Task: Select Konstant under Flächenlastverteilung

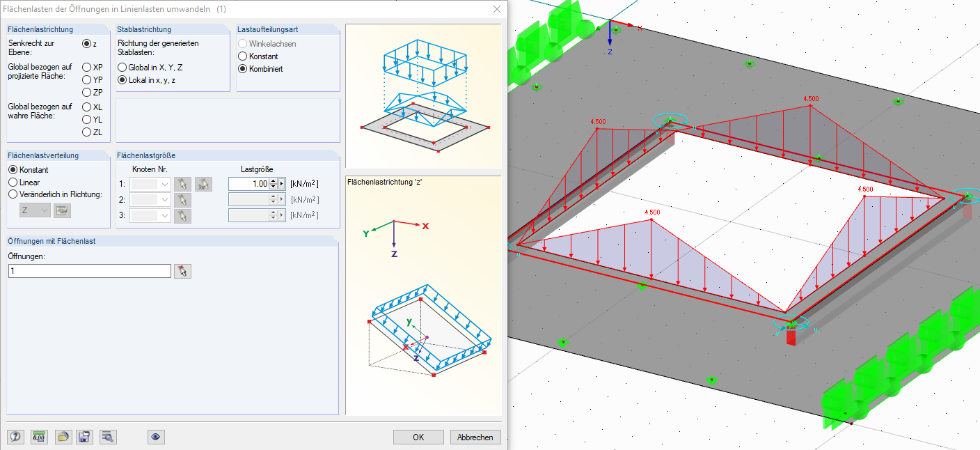Action: 13,170
